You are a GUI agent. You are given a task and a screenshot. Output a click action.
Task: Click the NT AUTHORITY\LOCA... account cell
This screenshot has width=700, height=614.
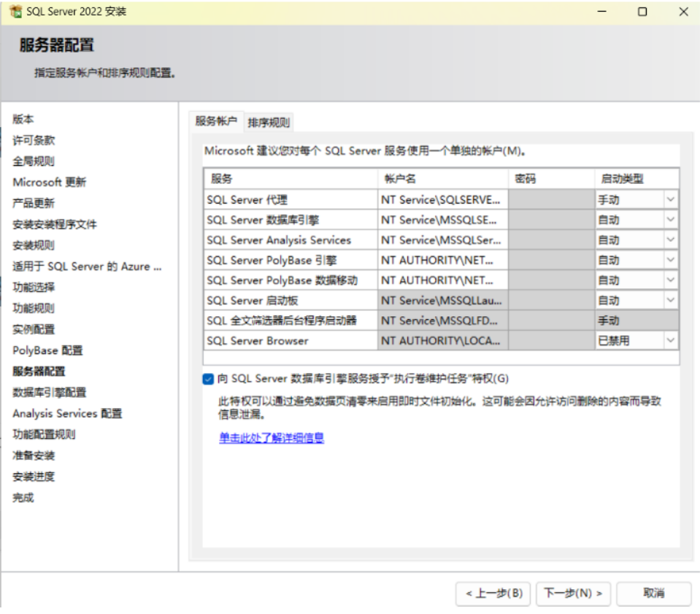tap(443, 341)
